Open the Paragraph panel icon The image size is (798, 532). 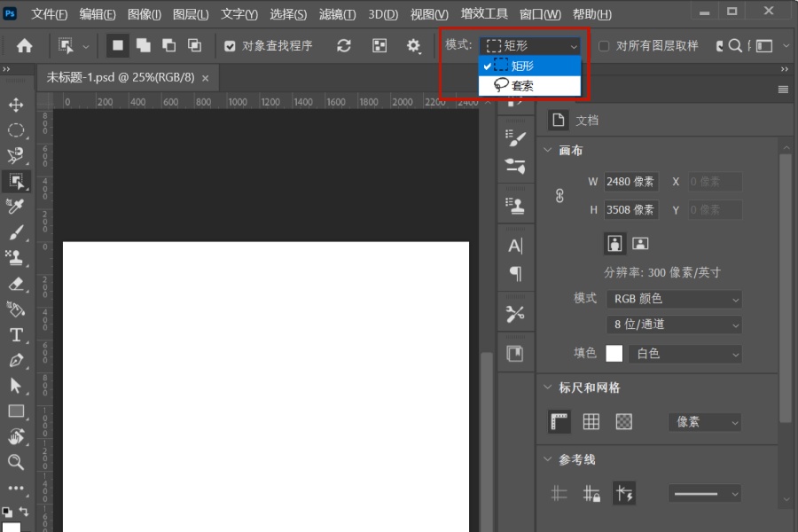point(515,274)
